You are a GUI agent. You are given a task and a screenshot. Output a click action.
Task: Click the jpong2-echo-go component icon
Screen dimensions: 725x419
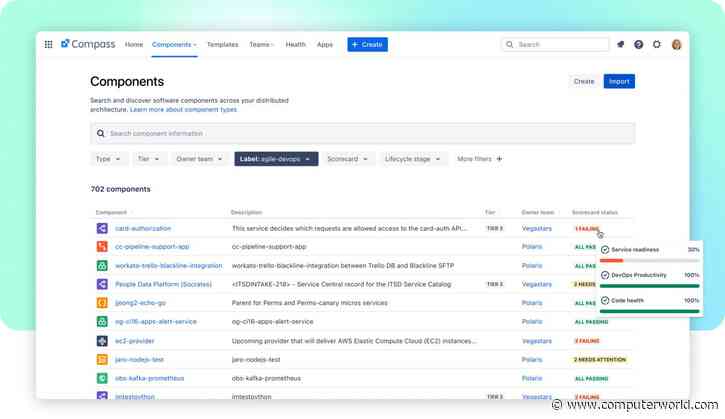coord(102,303)
